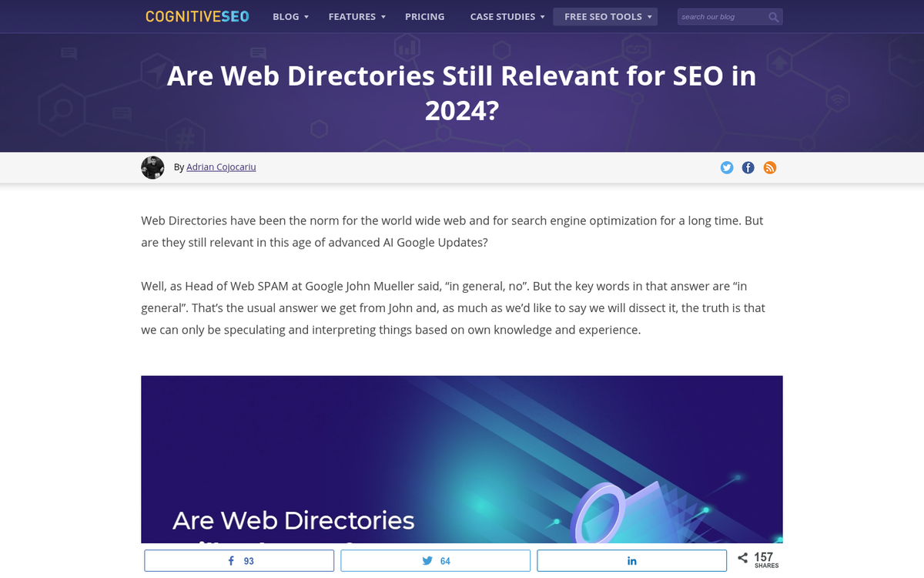Share the post via the Facebook share bar icon

239,560
